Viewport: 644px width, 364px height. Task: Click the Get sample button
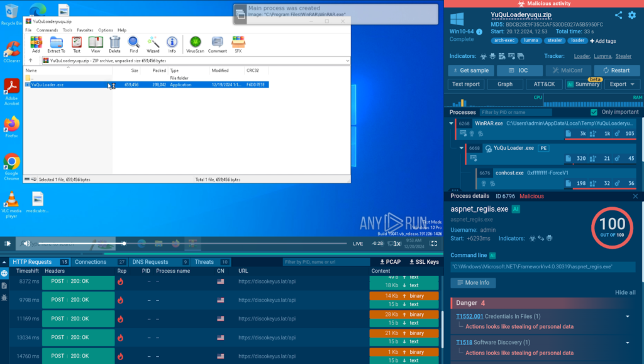[x=470, y=71]
